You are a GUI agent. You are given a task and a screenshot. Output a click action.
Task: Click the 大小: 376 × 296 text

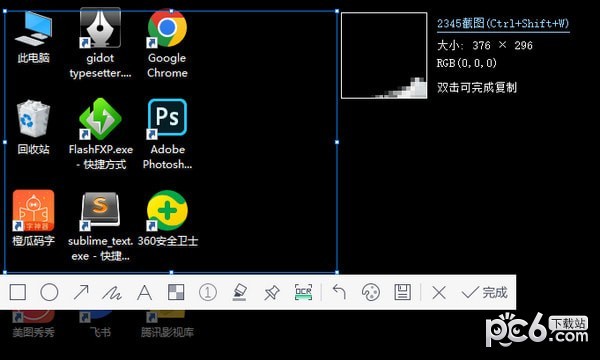coord(485,46)
